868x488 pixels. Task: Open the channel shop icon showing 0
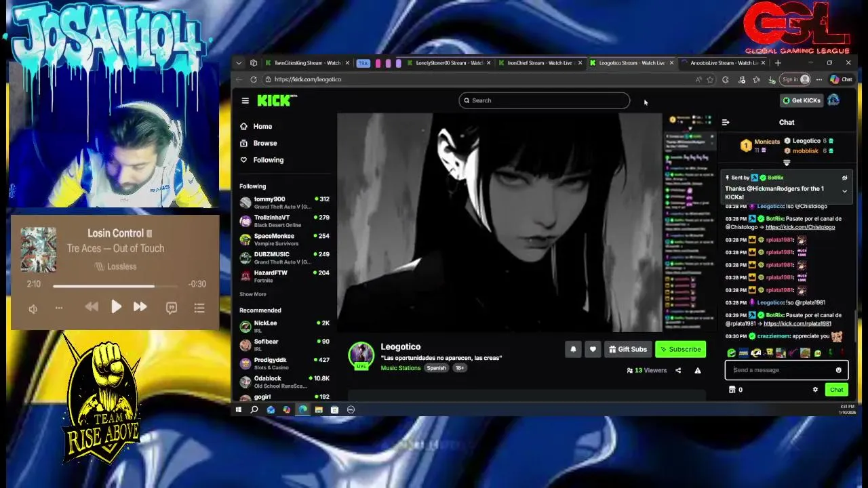[735, 390]
